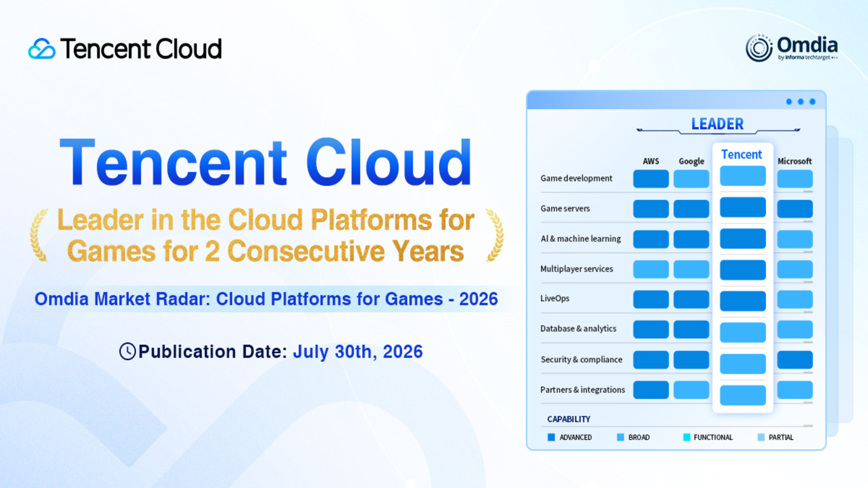Click the "Security & compliance" row label
Viewport: 868px width, 488px height.
pos(581,360)
